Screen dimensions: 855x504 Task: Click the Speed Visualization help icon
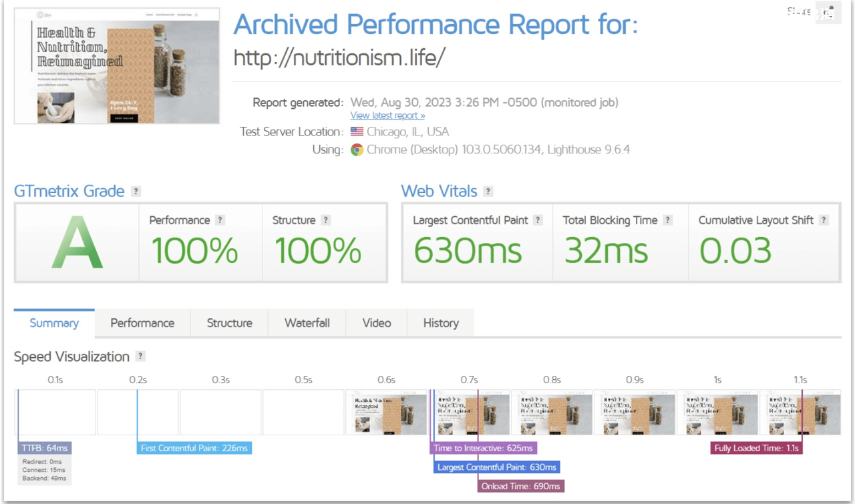(x=140, y=356)
